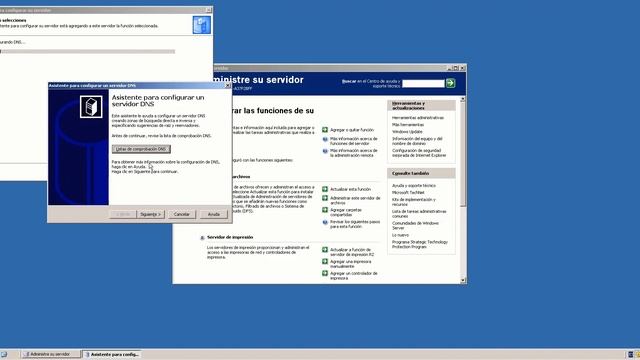Image resolution: width=640 pixels, height=360 pixels.
Task: Click info icon beside Más información acerca de la administración remota
Action: pyautogui.click(x=325, y=151)
